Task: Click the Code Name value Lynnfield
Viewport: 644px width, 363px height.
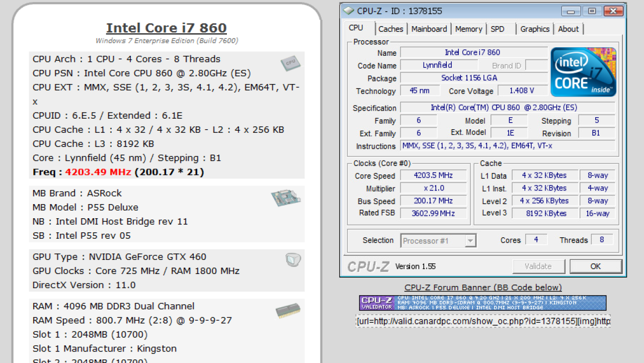Action: coord(439,65)
